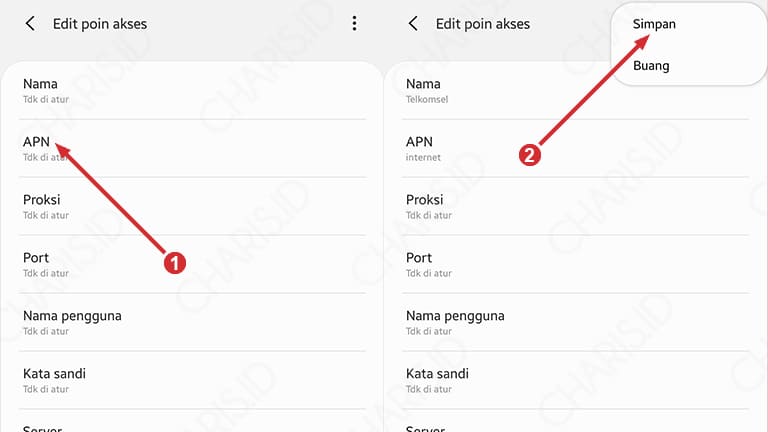Go back using left screen's back arrow

[30, 23]
